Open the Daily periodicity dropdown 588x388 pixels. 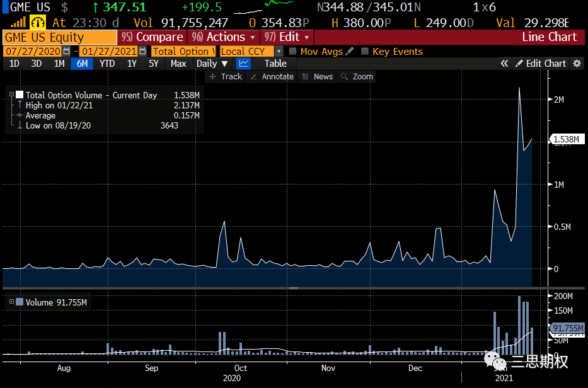click(212, 64)
